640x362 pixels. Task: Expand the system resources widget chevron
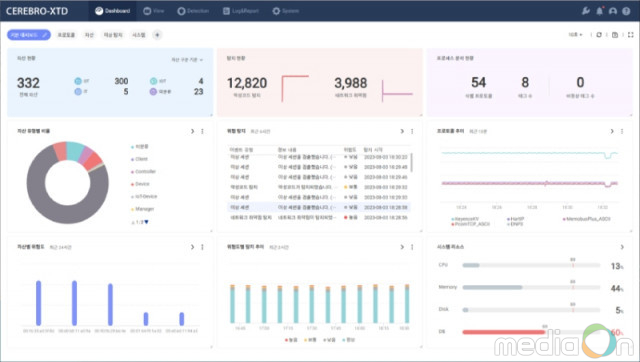click(x=622, y=247)
